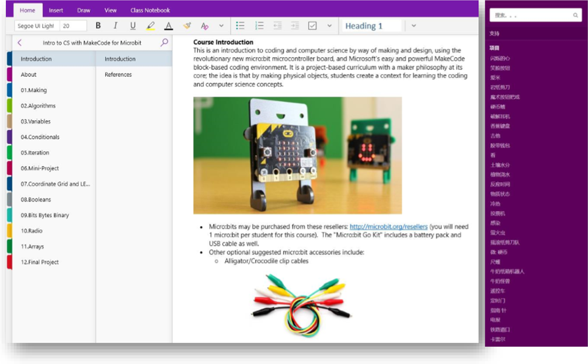Open the 09.Bits Bytes Binary section
This screenshot has width=588, height=364.
point(54,215)
